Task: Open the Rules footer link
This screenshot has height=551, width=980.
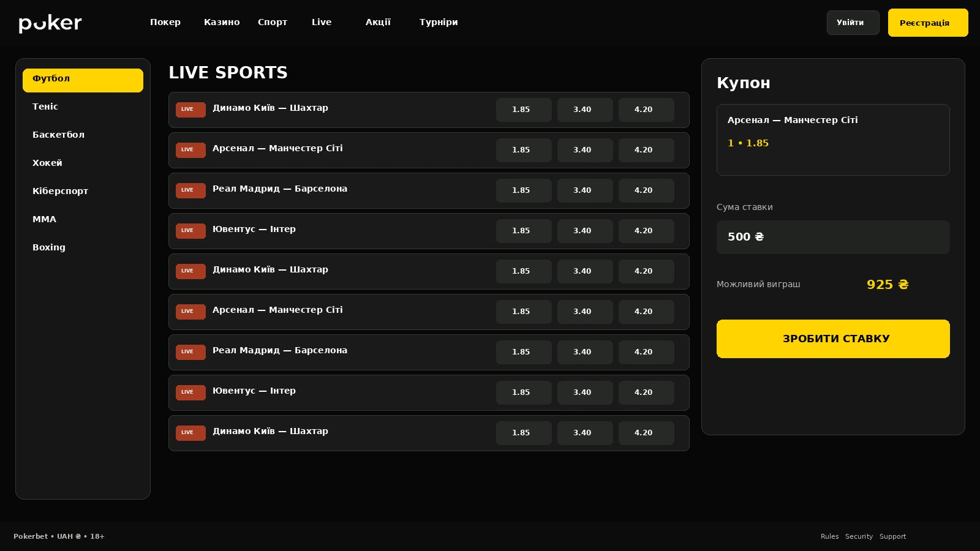Action: coord(829,536)
